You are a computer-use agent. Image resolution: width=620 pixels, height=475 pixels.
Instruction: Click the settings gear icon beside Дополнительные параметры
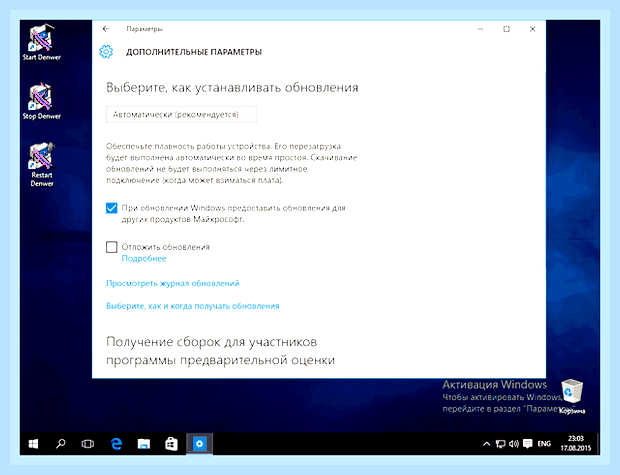pyautogui.click(x=106, y=52)
